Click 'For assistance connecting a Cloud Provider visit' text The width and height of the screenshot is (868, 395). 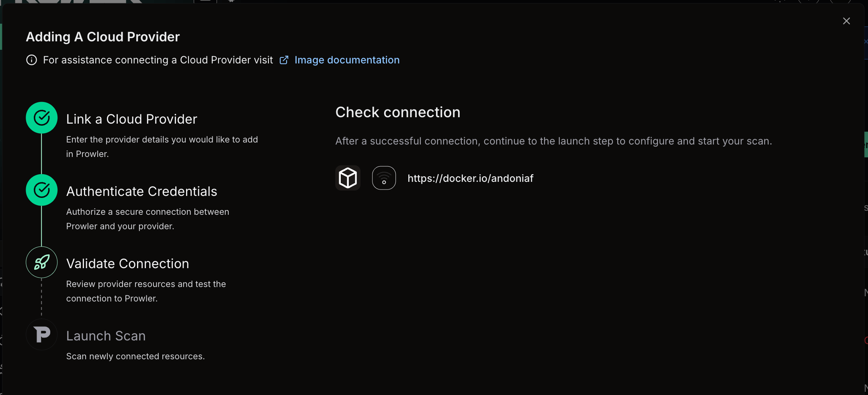tap(158, 60)
